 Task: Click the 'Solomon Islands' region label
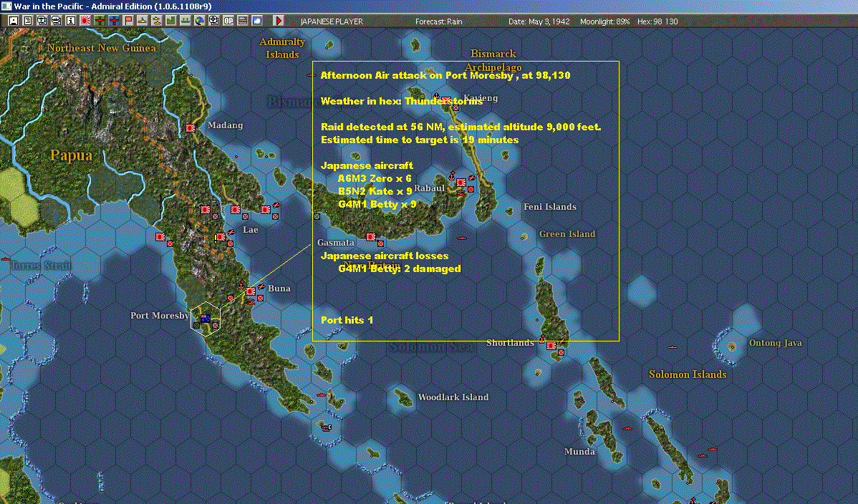(688, 374)
